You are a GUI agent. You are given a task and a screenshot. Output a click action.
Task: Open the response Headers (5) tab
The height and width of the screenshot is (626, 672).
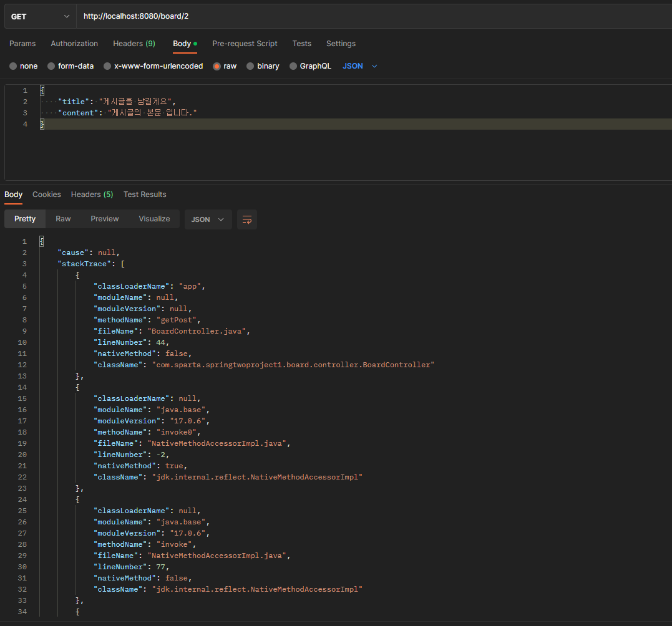pos(92,195)
